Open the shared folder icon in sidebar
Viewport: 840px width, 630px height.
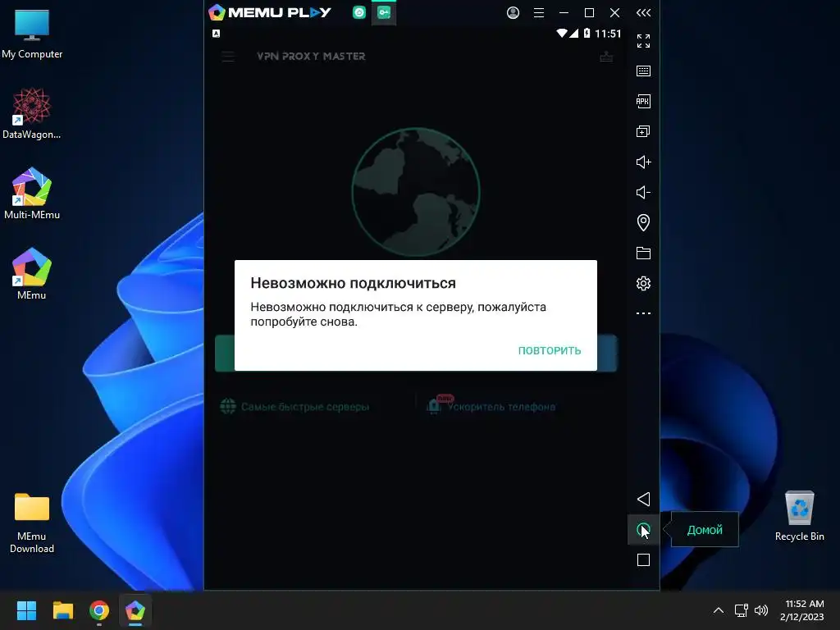[x=643, y=253]
